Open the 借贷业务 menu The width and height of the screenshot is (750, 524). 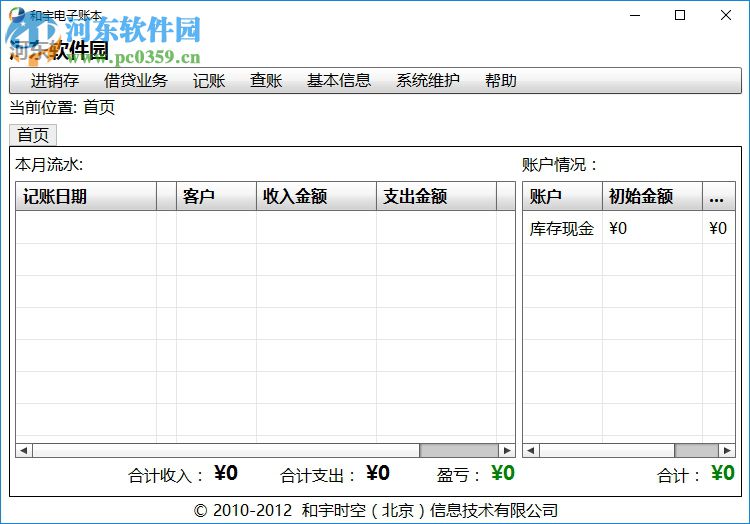(x=136, y=80)
